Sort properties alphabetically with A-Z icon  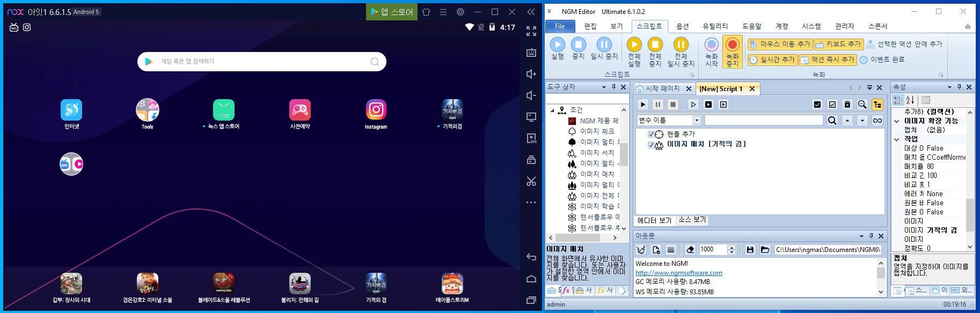[910, 100]
